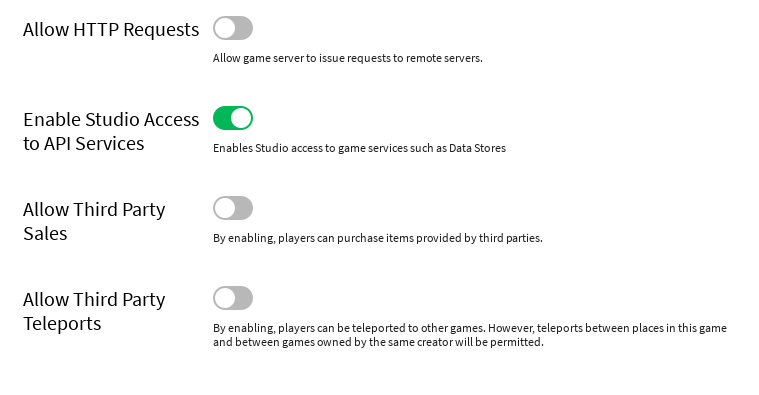Viewport: 759px width, 395px height.
Task: Click the "to API Services" label line
Action: click(x=83, y=144)
